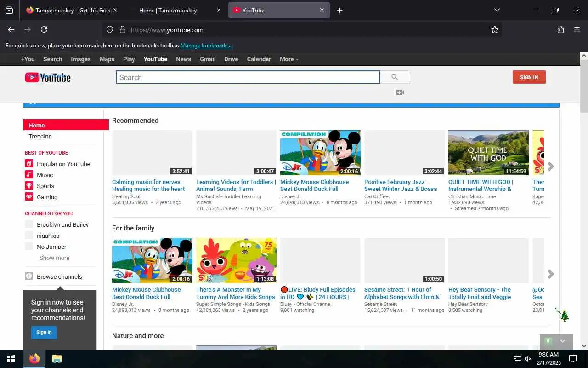Click the Browse channels link

pyautogui.click(x=59, y=276)
